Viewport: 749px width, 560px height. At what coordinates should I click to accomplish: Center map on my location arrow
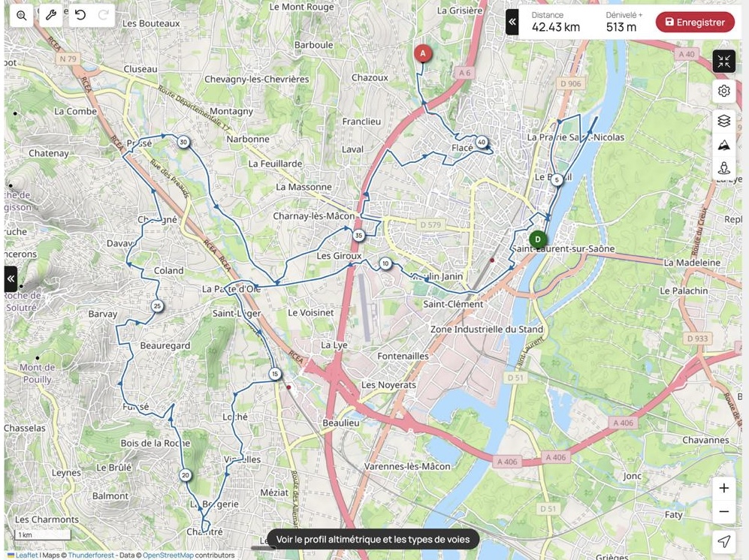pos(723,541)
